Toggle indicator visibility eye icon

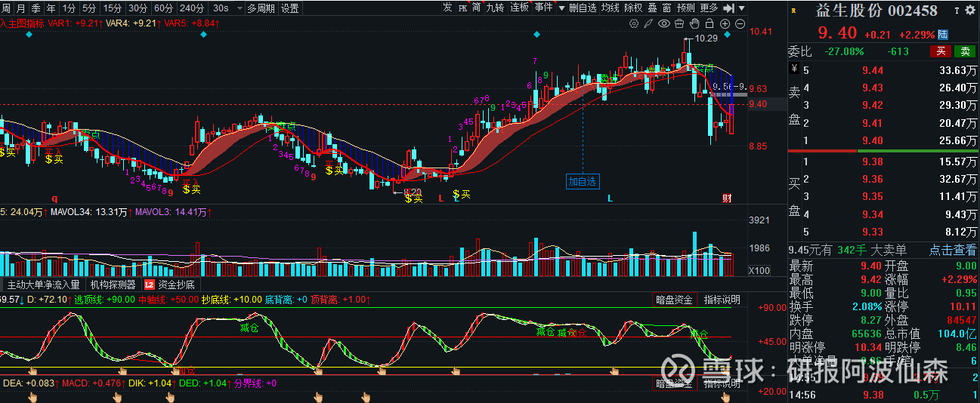coord(664,24)
